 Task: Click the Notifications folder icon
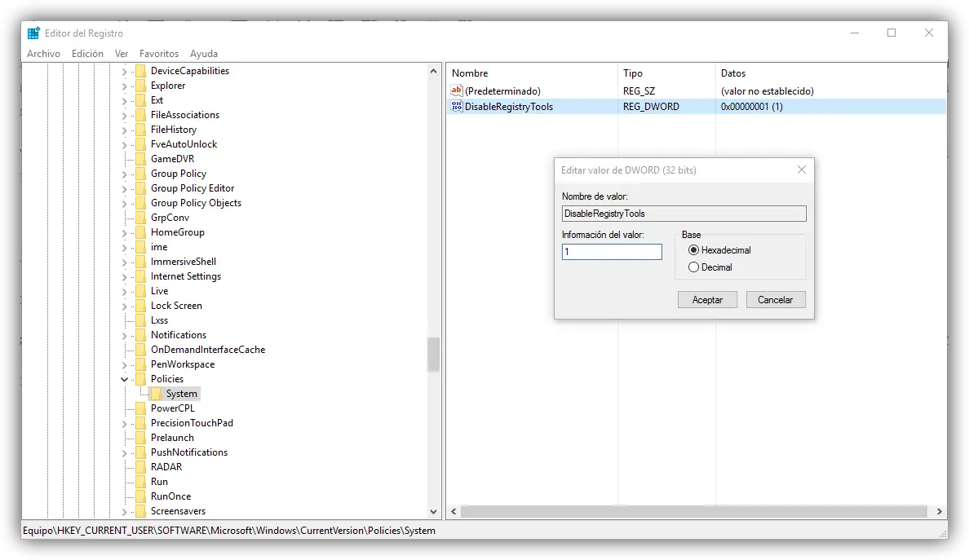pyautogui.click(x=140, y=335)
